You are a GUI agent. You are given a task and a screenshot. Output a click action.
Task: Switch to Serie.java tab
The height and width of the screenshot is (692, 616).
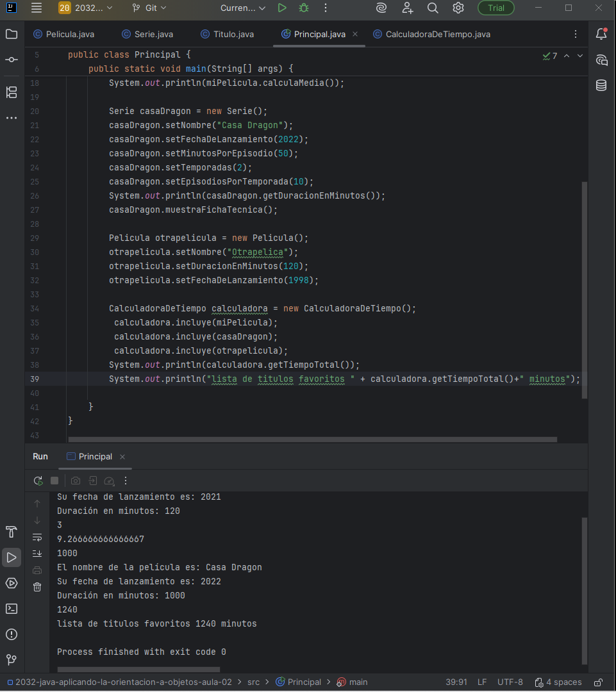147,34
